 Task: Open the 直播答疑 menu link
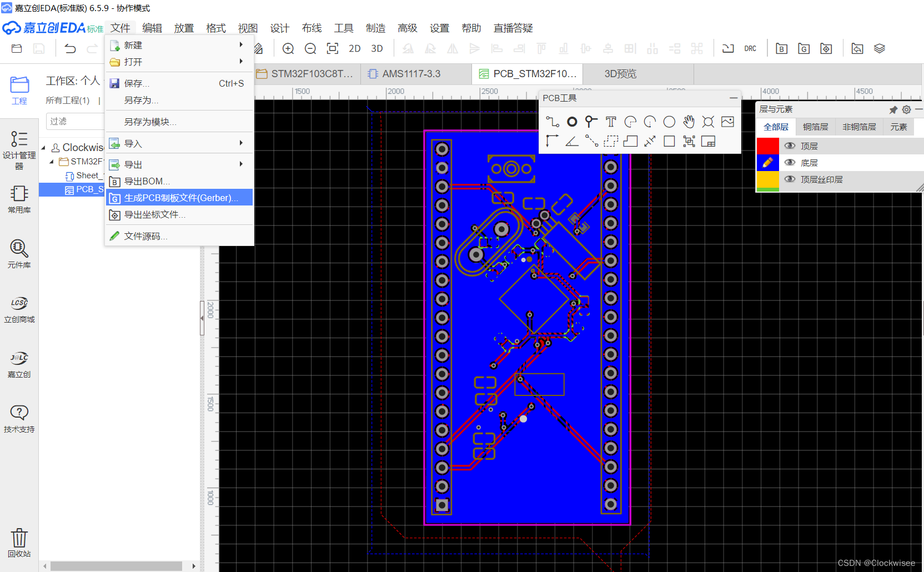tap(513, 28)
